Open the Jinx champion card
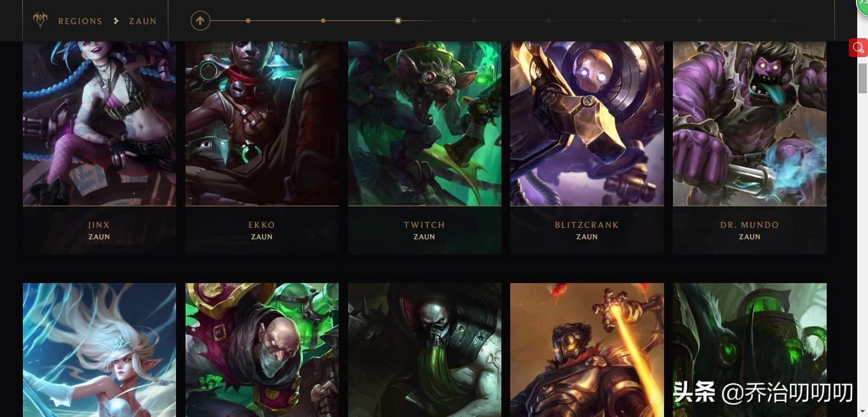Viewport: 868px width, 417px height. tap(99, 147)
